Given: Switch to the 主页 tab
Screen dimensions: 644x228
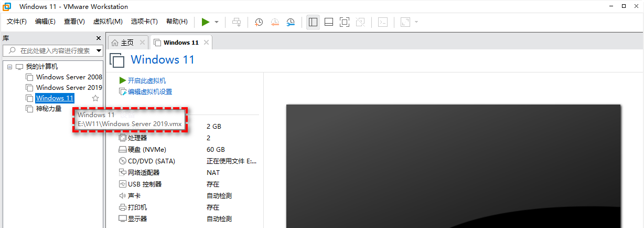Looking at the screenshot, I should 123,43.
